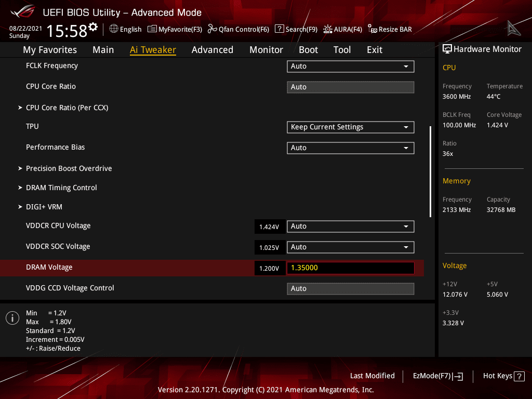Switch to Main tab
This screenshot has height=399, width=532.
pos(103,50)
